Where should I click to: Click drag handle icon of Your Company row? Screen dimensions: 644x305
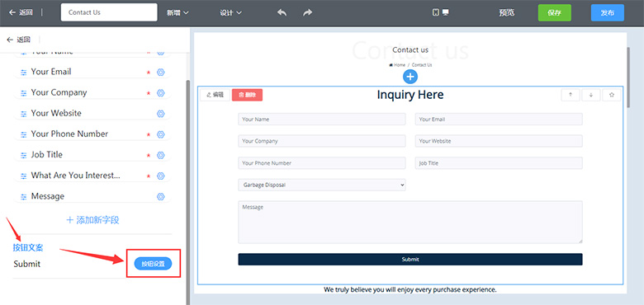[x=24, y=93]
